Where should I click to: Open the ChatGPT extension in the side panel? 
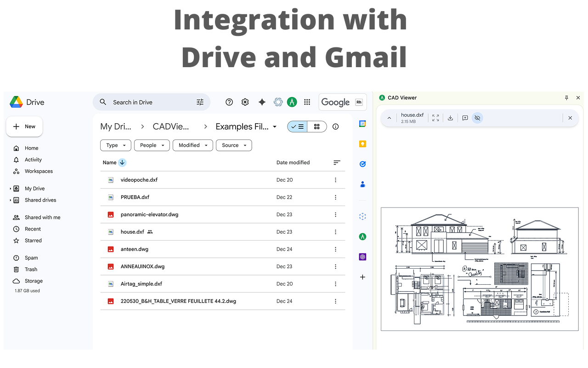362,256
